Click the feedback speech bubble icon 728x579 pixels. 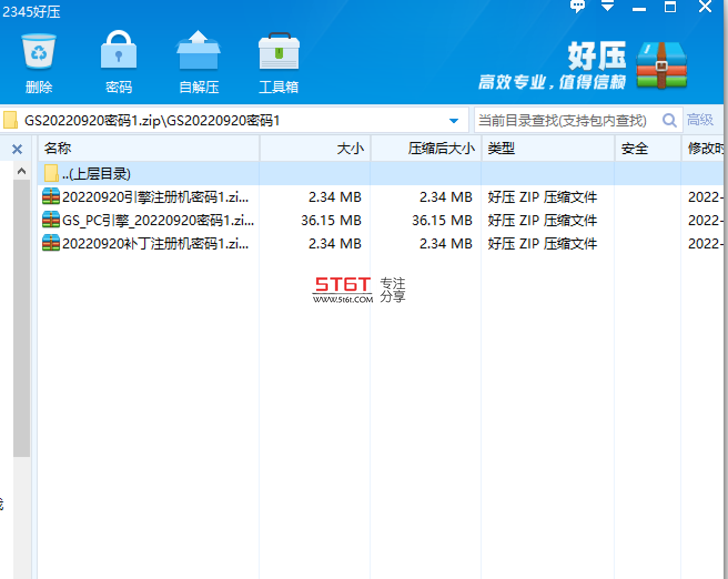click(x=578, y=6)
